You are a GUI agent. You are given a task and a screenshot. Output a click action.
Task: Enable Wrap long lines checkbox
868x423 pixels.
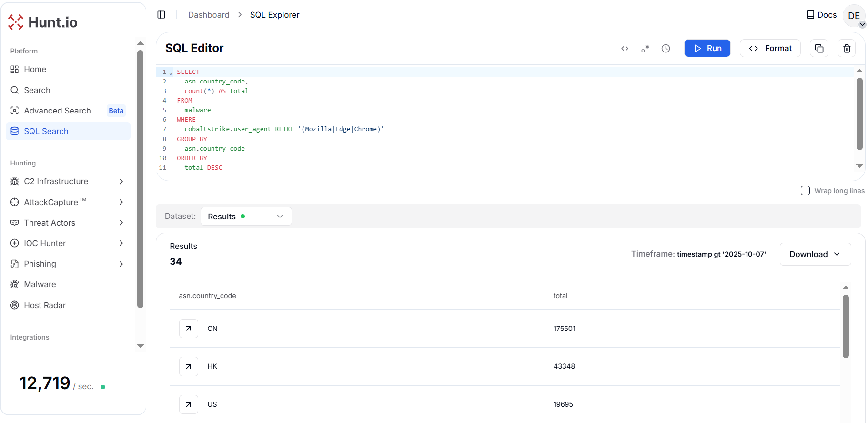coord(806,191)
